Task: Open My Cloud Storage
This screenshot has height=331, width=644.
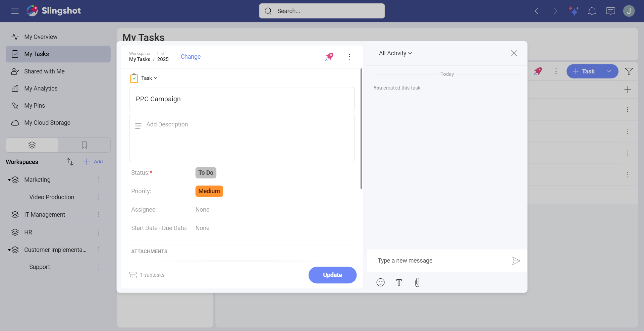Action: tap(58, 123)
